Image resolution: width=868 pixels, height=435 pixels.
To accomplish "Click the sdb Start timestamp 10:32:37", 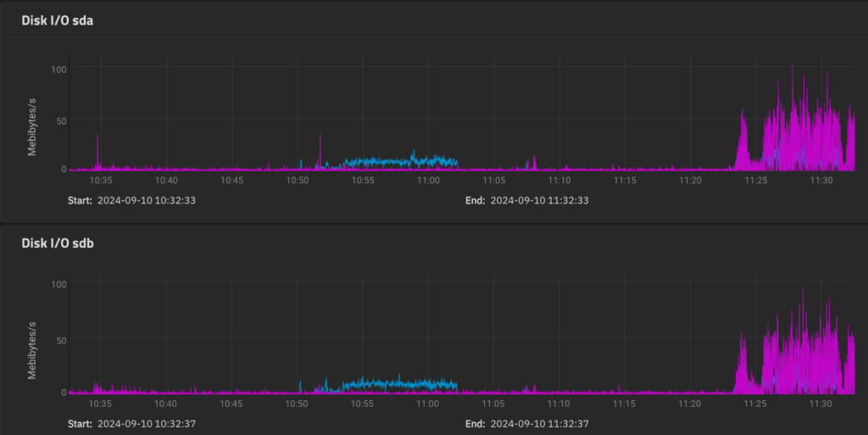I will [x=147, y=423].
